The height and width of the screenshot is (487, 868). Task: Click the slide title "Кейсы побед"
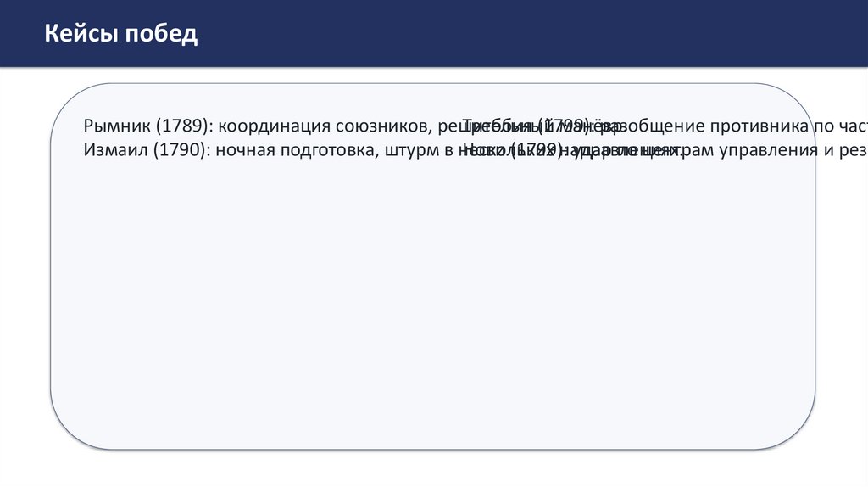coord(120,34)
